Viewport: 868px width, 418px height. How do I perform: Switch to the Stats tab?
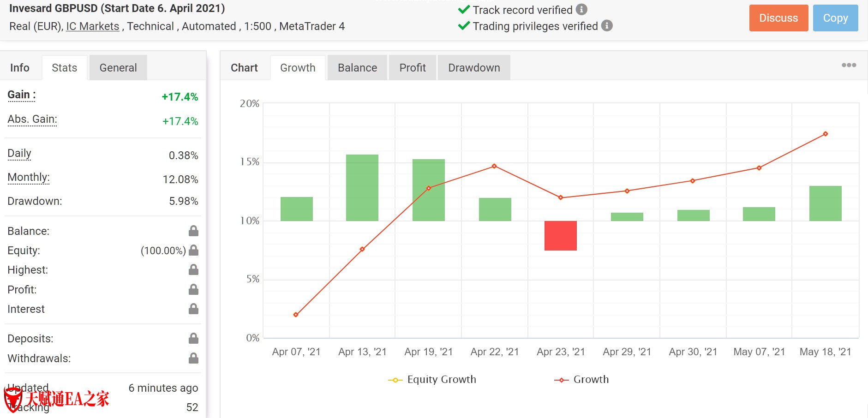click(64, 68)
